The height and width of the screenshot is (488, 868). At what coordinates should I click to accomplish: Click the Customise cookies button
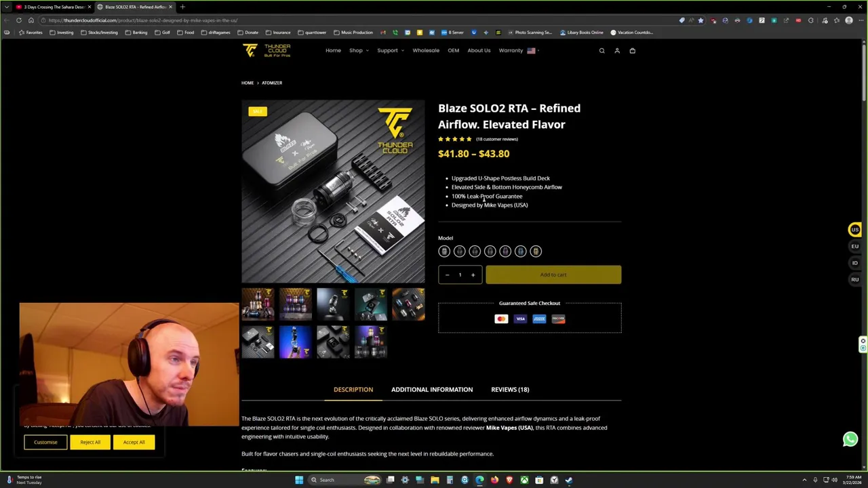45,443
